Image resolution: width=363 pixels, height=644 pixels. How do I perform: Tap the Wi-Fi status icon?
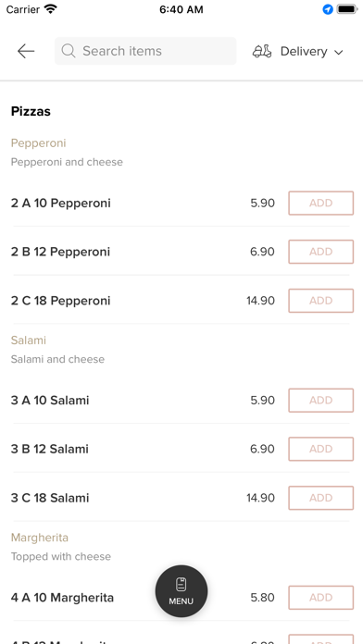point(51,9)
